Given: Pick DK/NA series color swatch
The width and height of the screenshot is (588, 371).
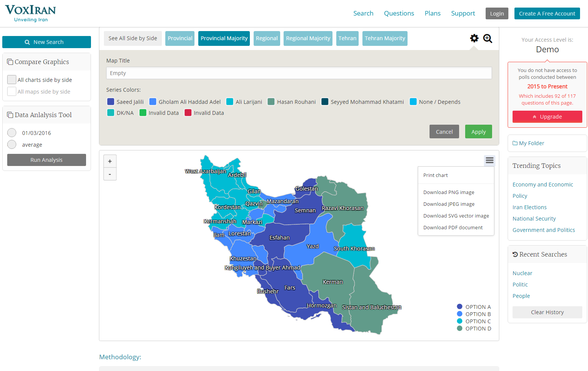Looking at the screenshot, I should click(111, 113).
